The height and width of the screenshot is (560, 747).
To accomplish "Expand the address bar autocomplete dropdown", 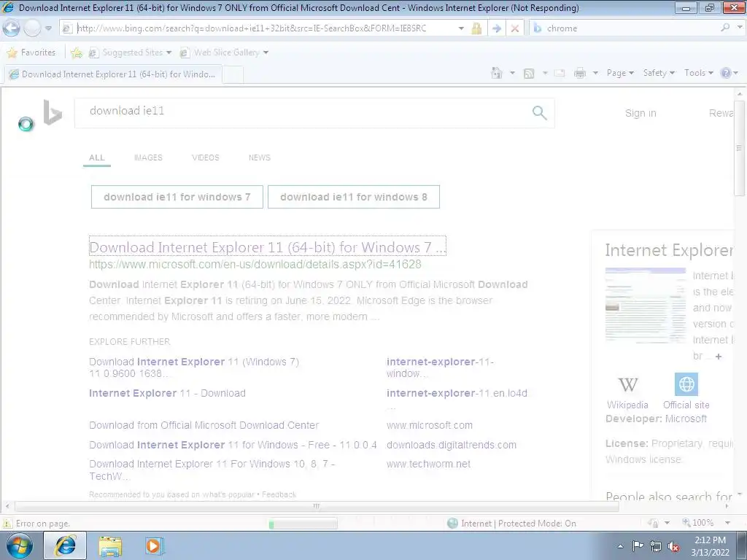I will coord(461,28).
